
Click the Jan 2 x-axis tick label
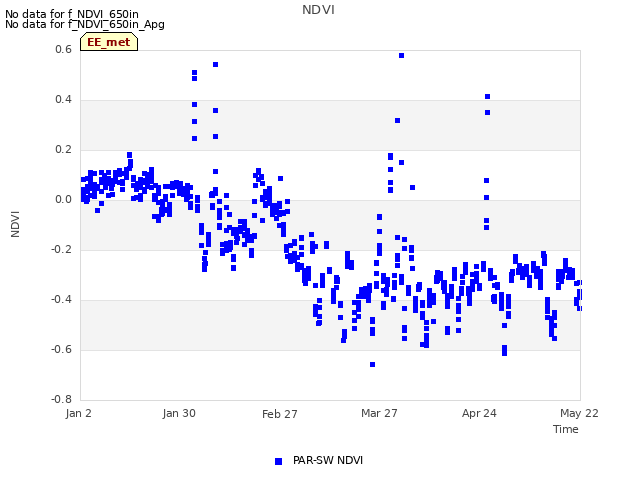click(x=78, y=413)
